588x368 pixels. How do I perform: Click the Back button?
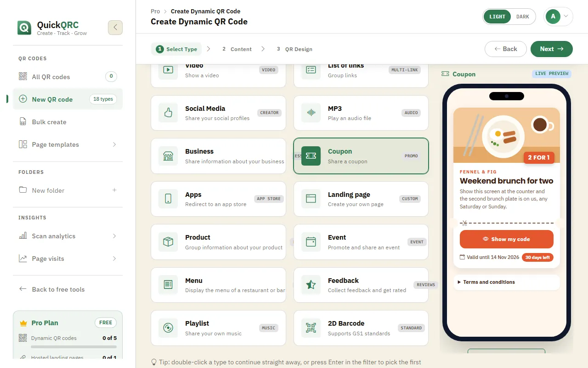pos(506,49)
